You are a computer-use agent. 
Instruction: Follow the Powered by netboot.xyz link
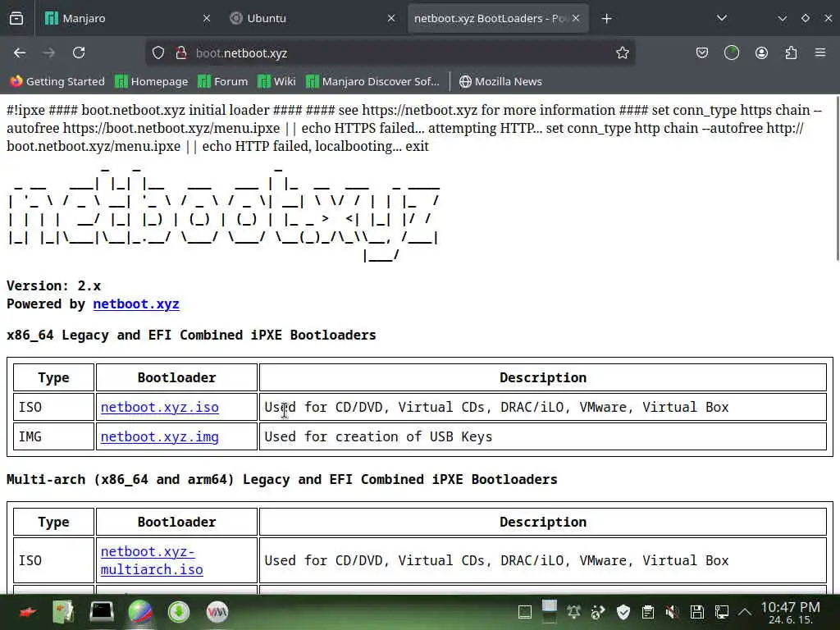click(136, 304)
